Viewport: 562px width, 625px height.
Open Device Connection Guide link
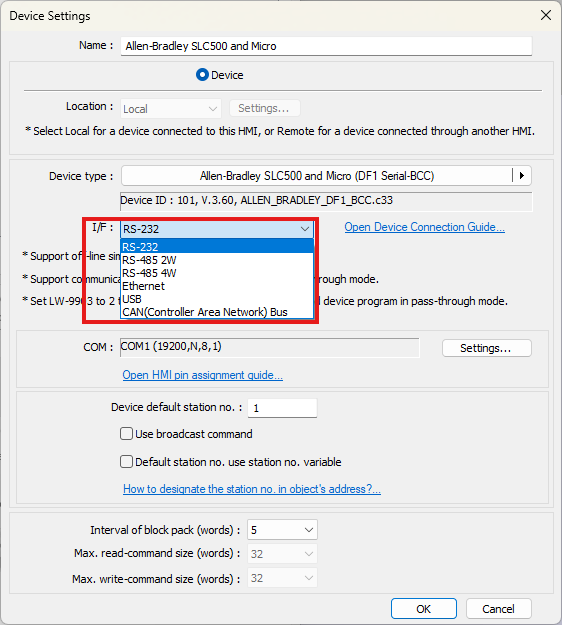pyautogui.click(x=424, y=227)
